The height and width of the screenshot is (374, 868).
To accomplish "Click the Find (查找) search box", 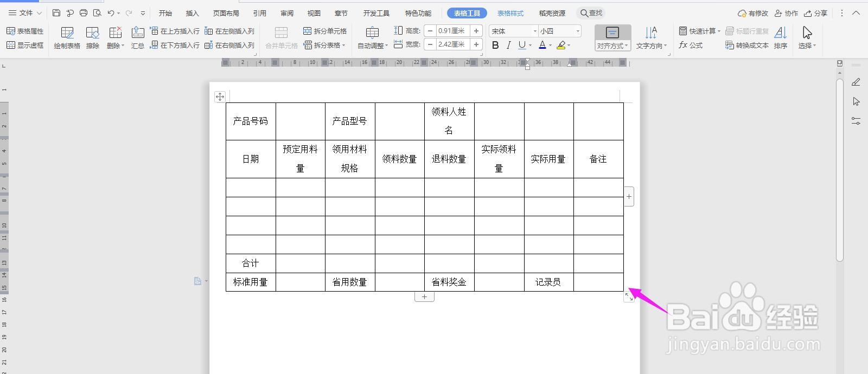I will [591, 13].
